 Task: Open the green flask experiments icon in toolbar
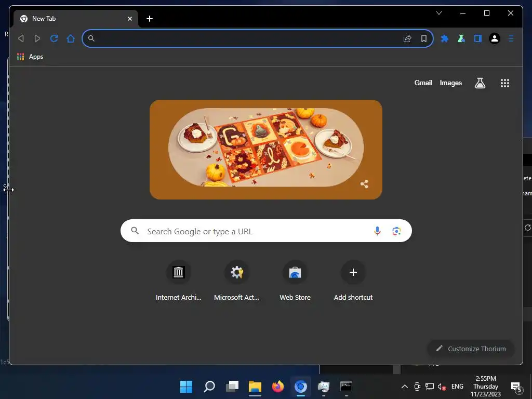click(x=461, y=38)
